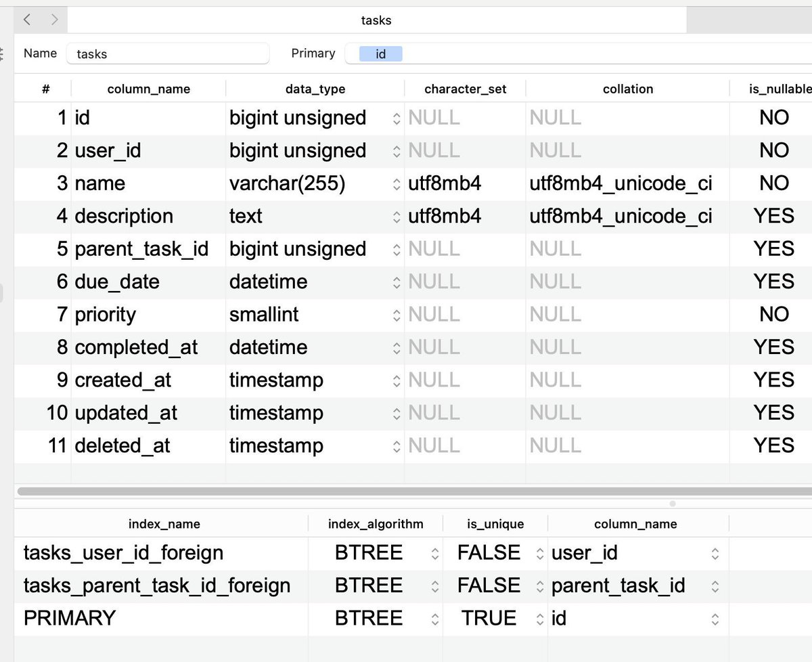812x662 pixels.
Task: Open index algorithm dropdown for PRIMARY
Action: coord(435,619)
